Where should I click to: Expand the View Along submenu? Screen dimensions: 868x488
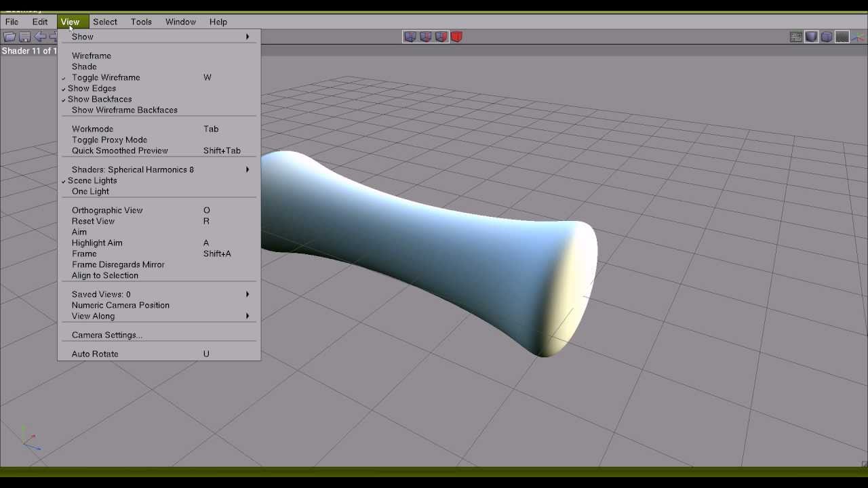click(x=159, y=316)
